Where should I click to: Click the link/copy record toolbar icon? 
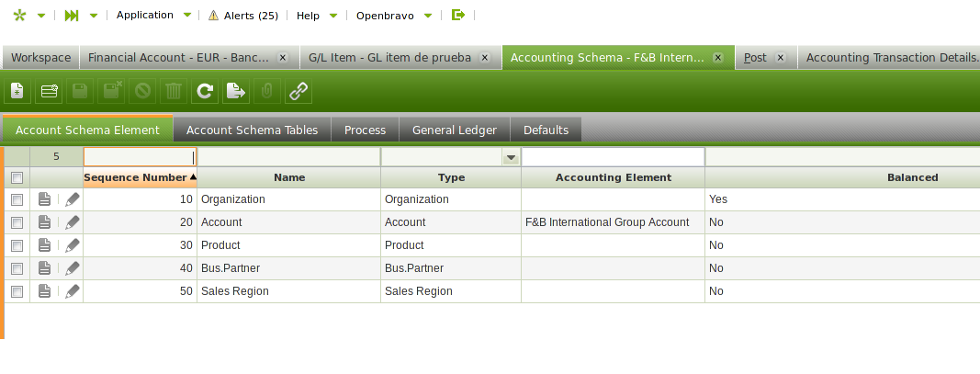tap(299, 91)
